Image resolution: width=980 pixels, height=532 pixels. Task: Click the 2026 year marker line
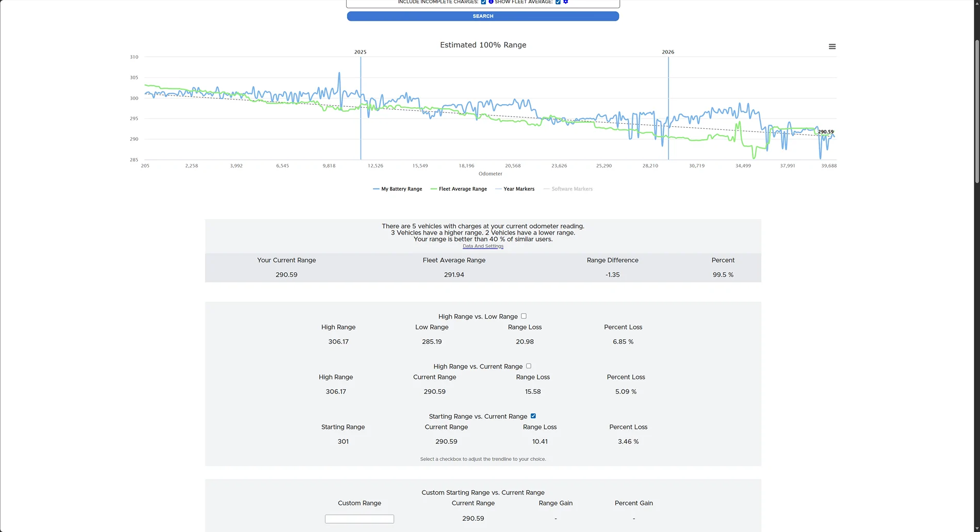click(x=668, y=108)
